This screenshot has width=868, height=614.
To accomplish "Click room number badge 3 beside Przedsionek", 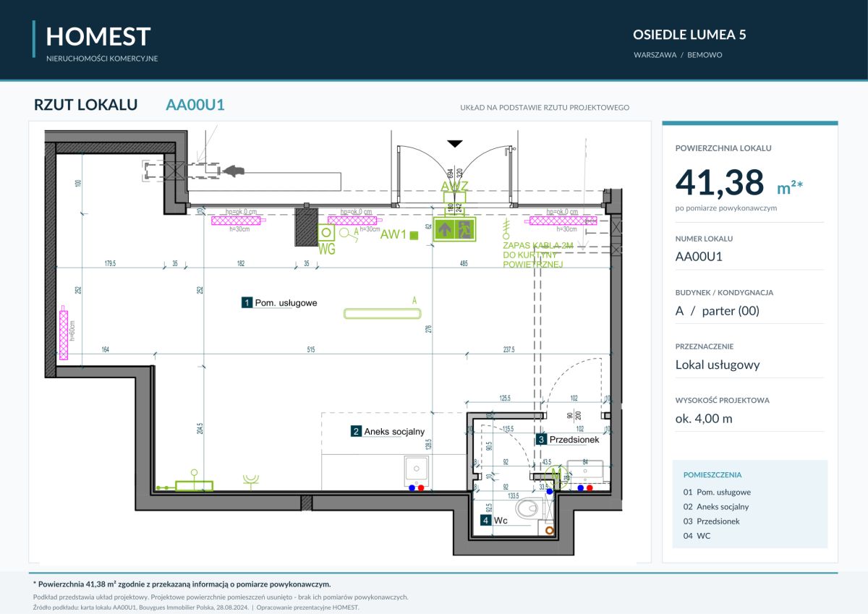I will pos(541,439).
